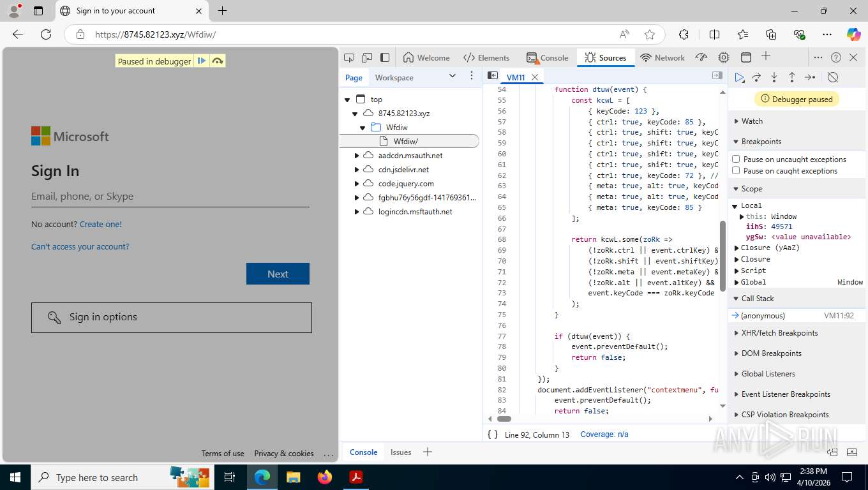The width and height of the screenshot is (868, 490).
Task: Open Sign in options
Action: click(x=172, y=317)
